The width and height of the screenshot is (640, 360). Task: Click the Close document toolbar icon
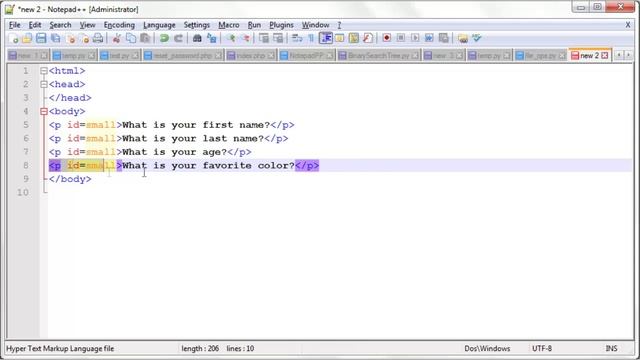coord(71,38)
